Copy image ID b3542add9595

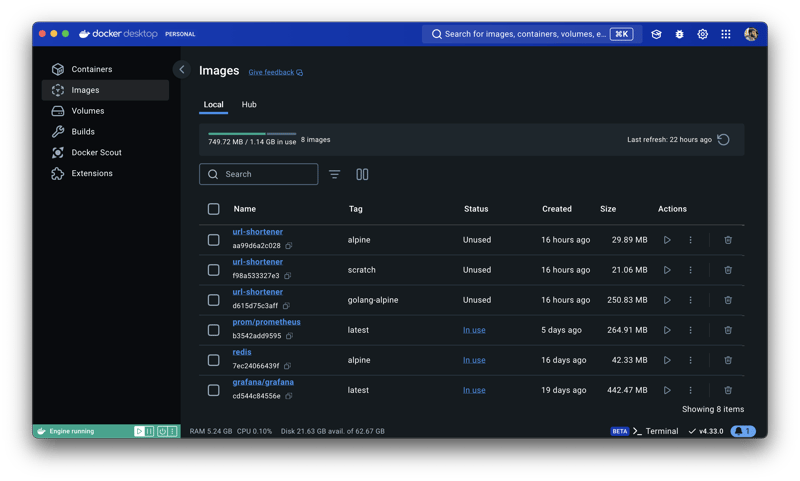tap(289, 336)
